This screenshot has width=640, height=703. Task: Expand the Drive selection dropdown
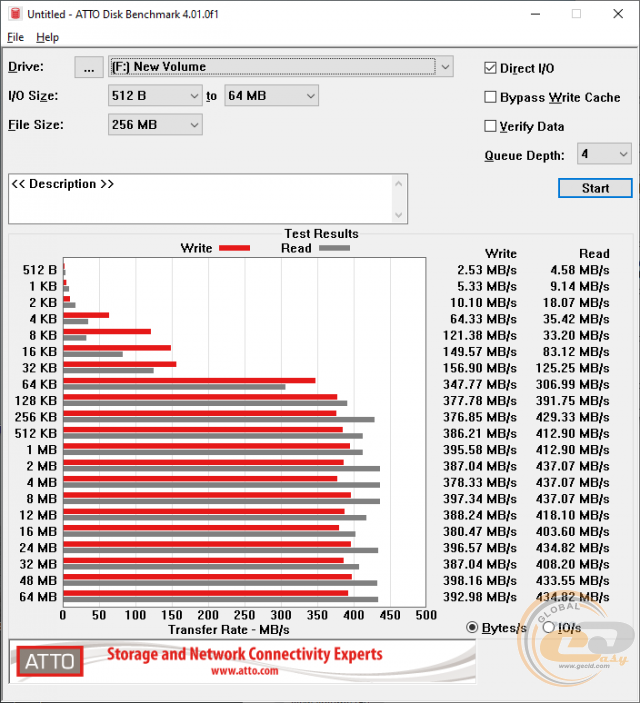coord(445,67)
